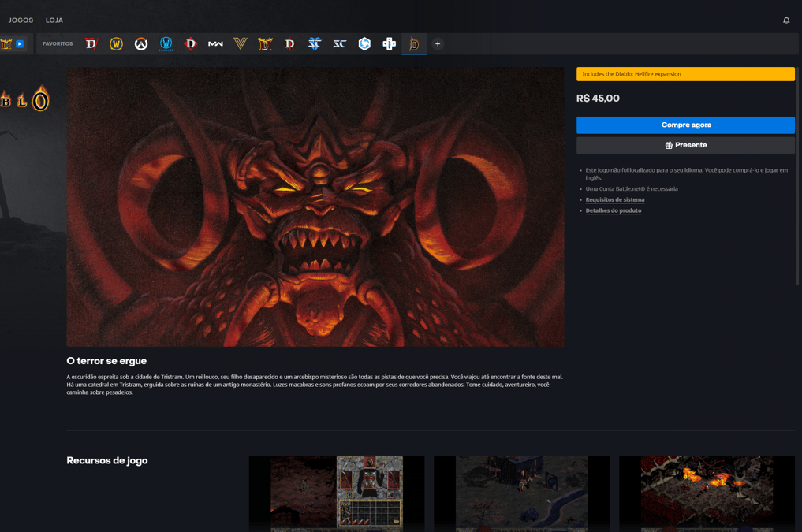Image resolution: width=802 pixels, height=532 pixels.
Task: Click Compre agora purchase button
Action: [685, 125]
